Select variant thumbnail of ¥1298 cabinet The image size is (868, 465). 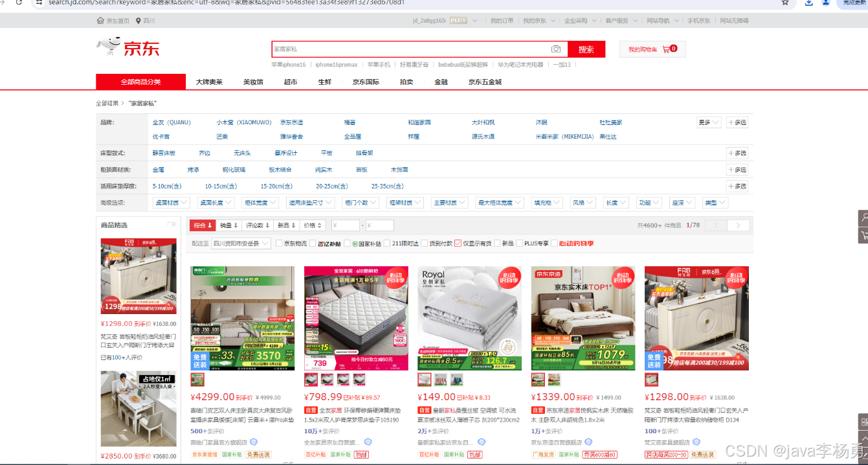(651, 380)
